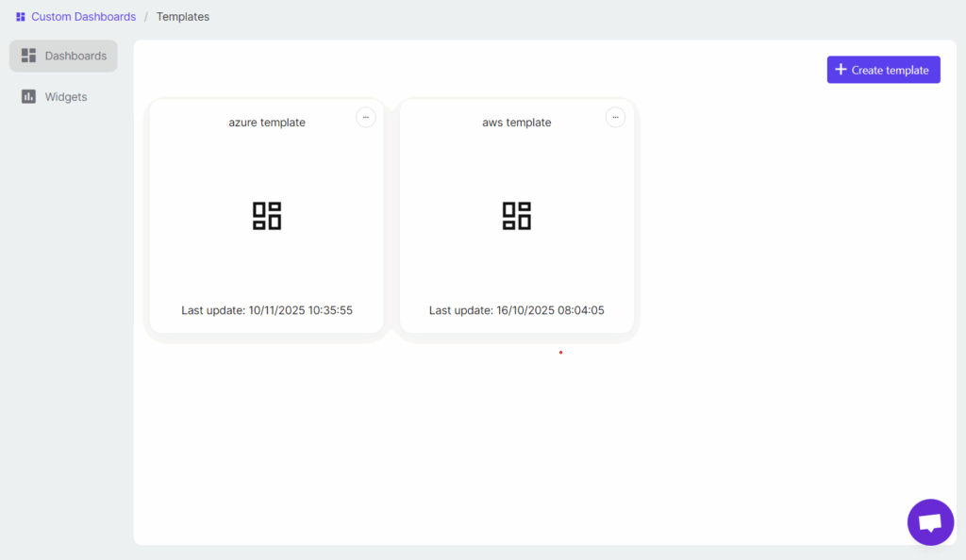
Task: Click the Widgets bar chart icon
Action: (28, 96)
